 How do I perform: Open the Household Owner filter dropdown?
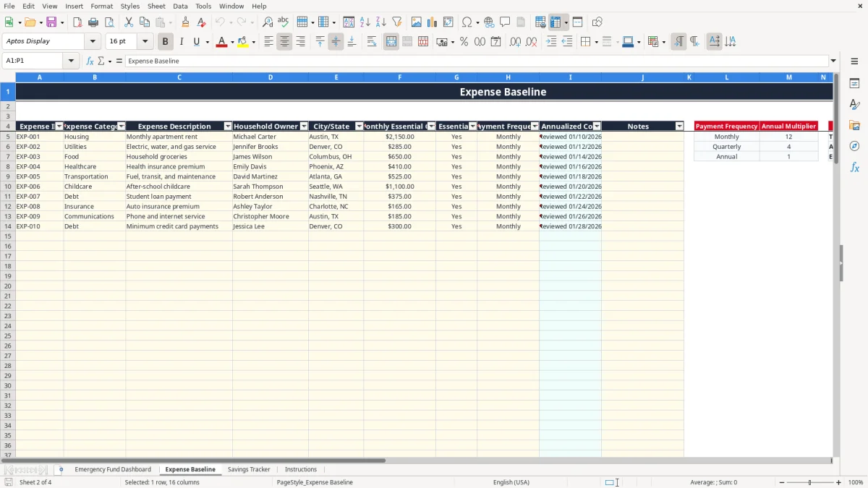pos(304,127)
